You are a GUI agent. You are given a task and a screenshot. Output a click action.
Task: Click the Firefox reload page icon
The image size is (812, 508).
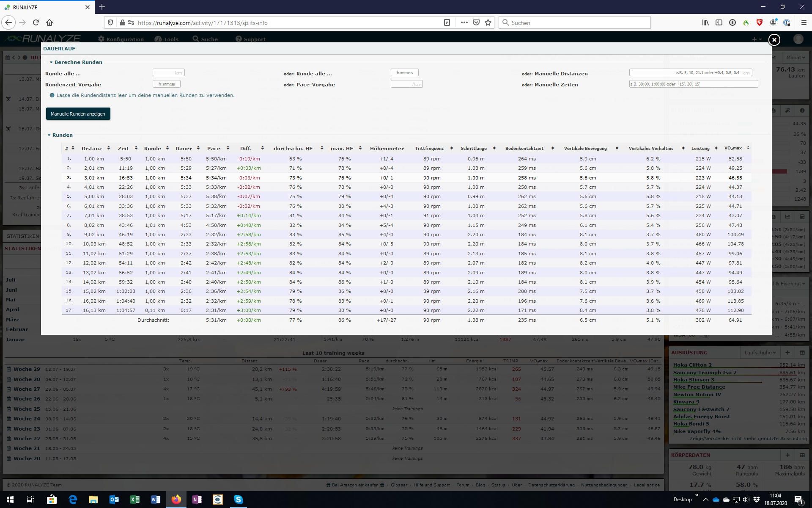(36, 22)
